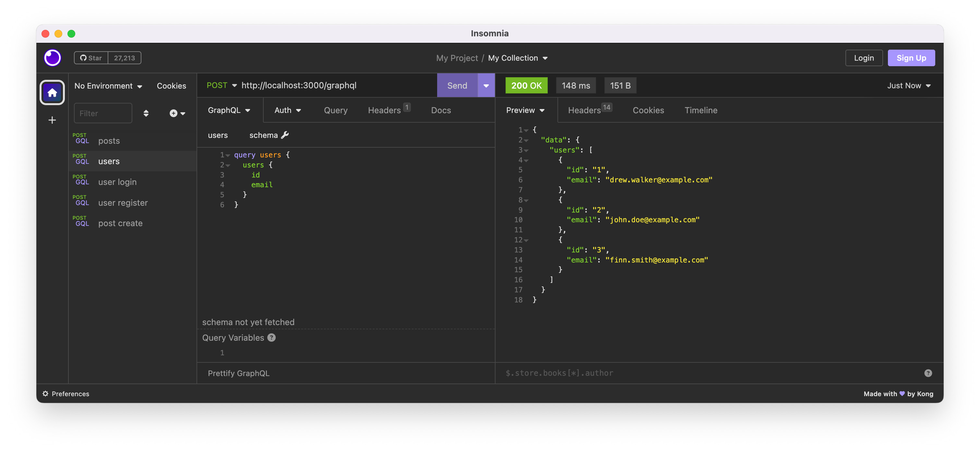The height and width of the screenshot is (451, 980).
Task: Click the Query Variables editor line 1
Action: point(358,352)
